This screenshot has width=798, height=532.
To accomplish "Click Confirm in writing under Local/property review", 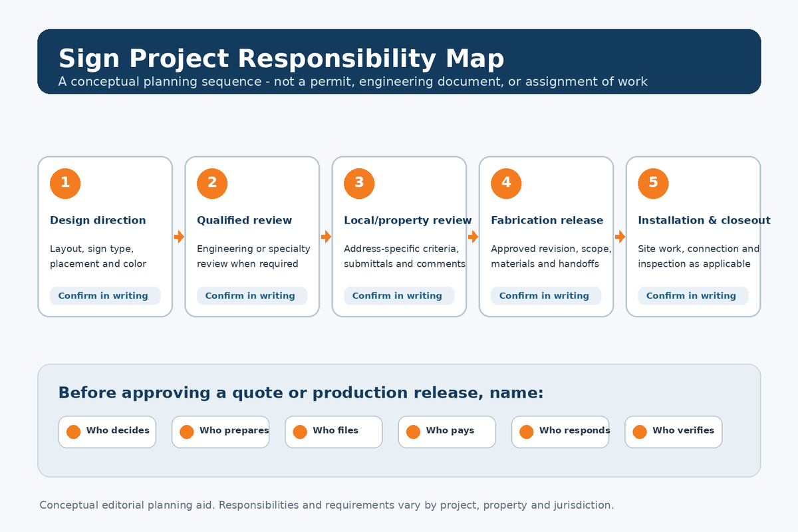I will click(399, 296).
